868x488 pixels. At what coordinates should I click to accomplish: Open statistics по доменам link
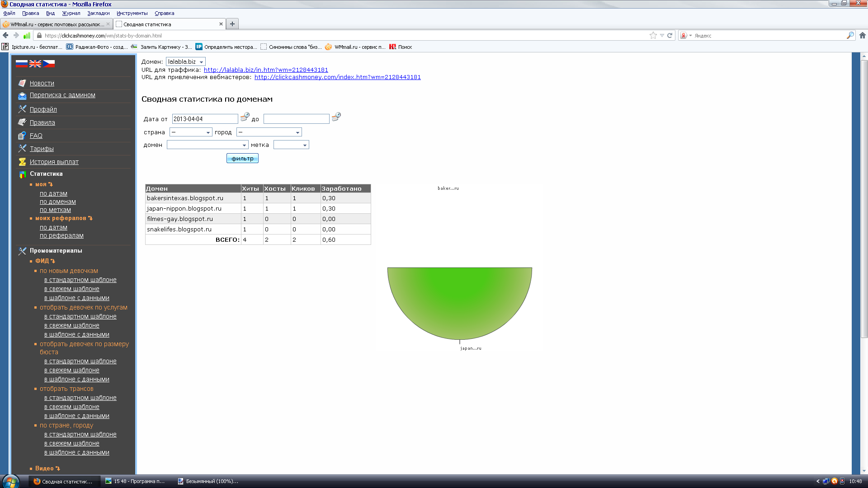[x=58, y=202]
